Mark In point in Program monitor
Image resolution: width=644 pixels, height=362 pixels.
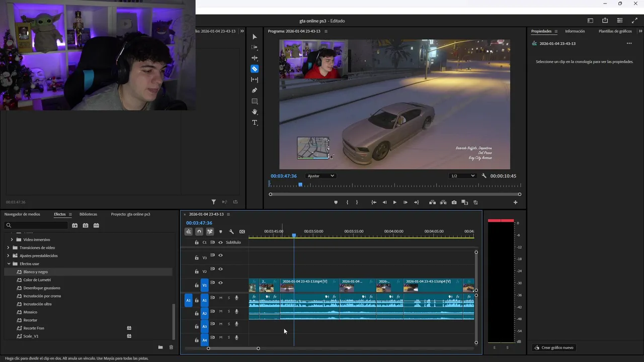(x=347, y=202)
